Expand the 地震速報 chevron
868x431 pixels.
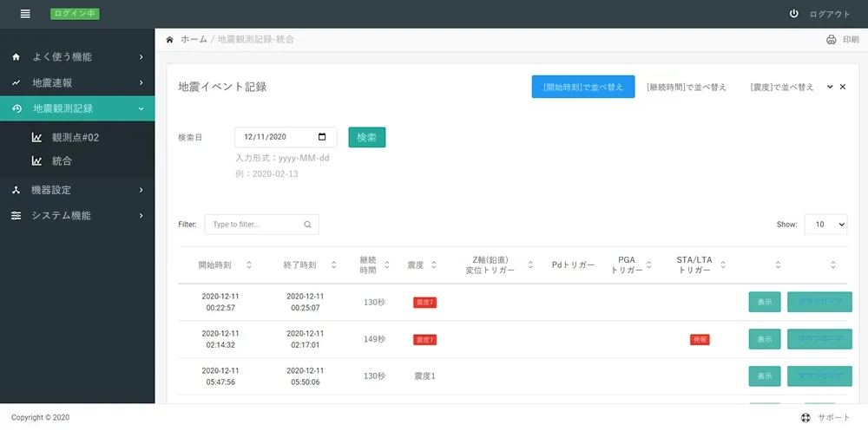click(141, 83)
